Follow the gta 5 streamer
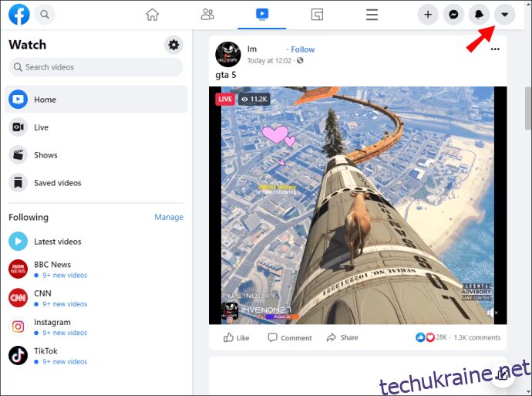This screenshot has width=532, height=396. pyautogui.click(x=303, y=49)
